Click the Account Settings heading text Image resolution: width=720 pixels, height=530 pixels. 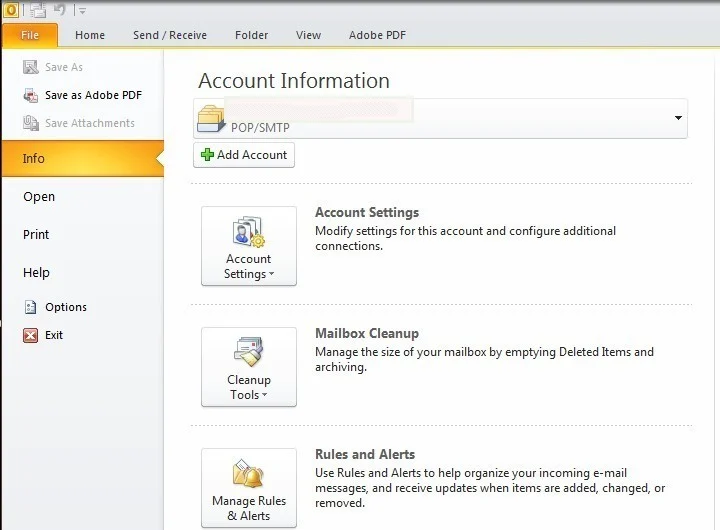tap(367, 212)
